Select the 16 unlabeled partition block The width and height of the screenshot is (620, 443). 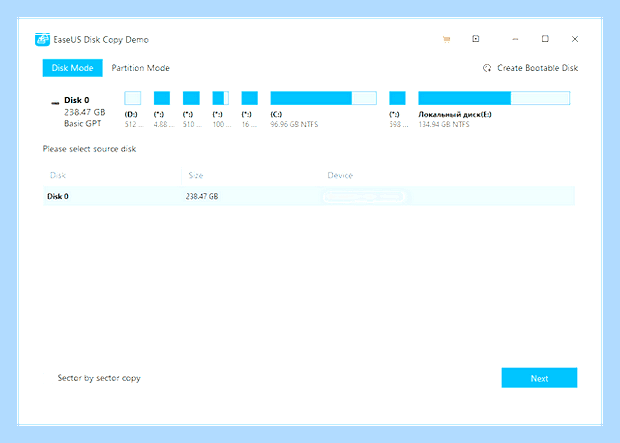(250, 98)
